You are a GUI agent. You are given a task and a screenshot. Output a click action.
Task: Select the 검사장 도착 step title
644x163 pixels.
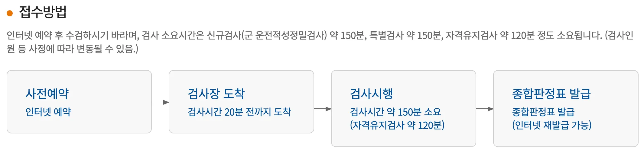pyautogui.click(x=216, y=94)
